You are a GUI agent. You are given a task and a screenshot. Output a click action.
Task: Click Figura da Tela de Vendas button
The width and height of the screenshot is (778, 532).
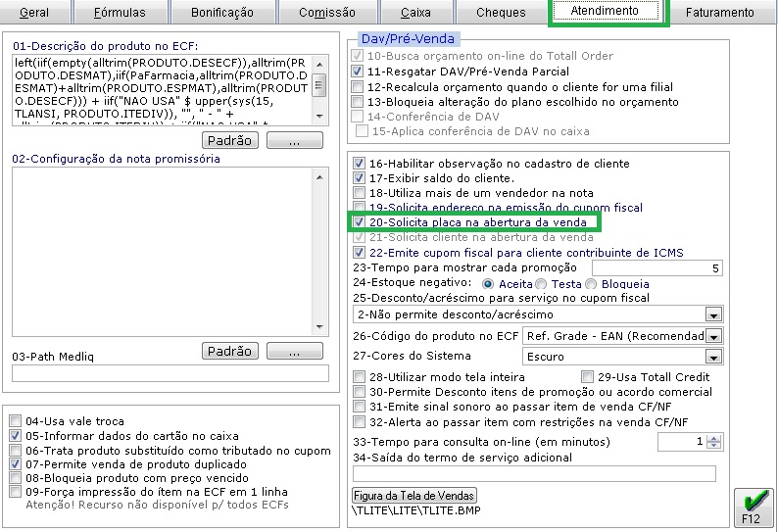414,496
